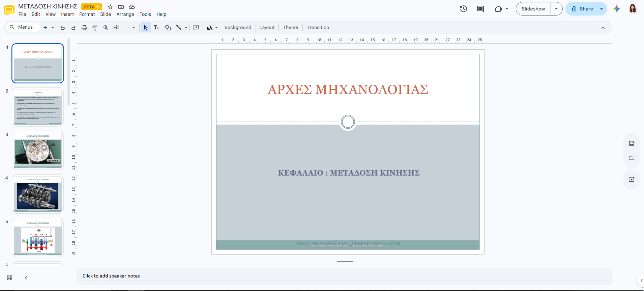Open the Tools menu

[145, 14]
